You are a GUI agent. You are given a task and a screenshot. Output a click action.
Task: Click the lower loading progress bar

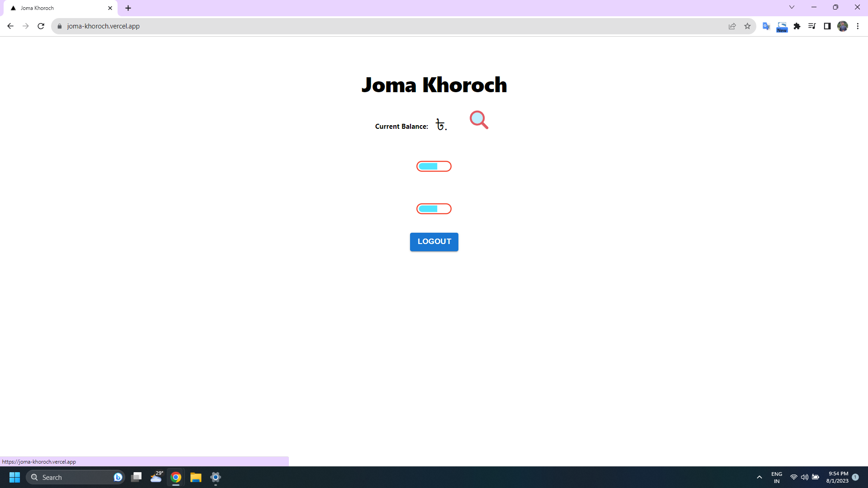434,209
